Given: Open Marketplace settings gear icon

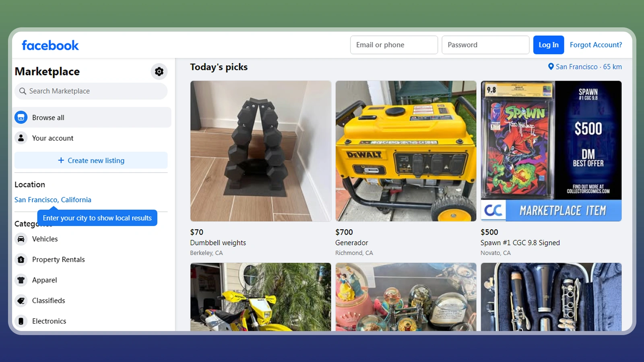Looking at the screenshot, I should coord(159,72).
